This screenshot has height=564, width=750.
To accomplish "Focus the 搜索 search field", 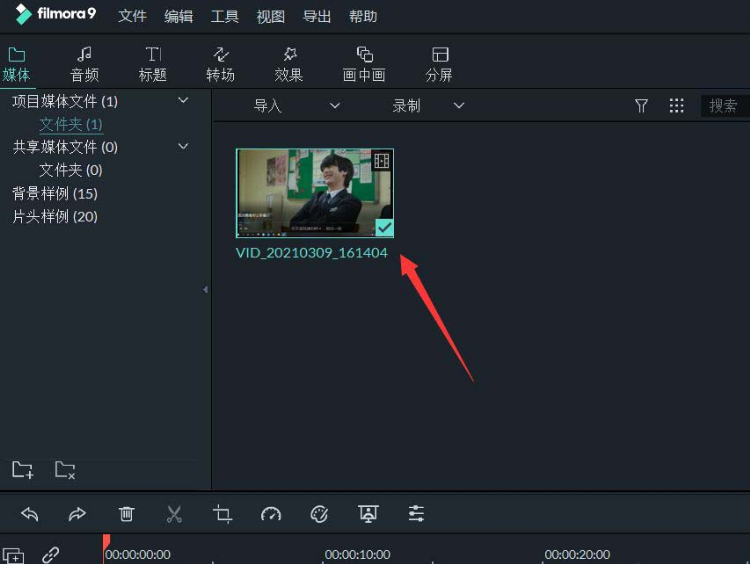I will (725, 106).
